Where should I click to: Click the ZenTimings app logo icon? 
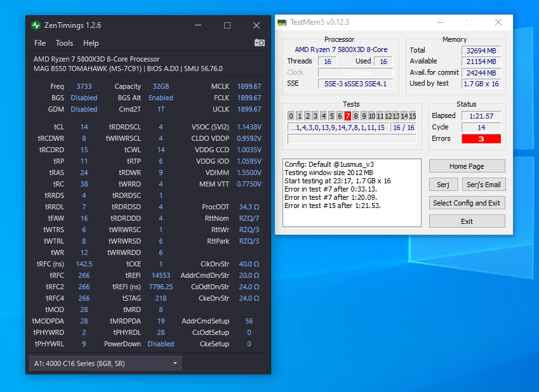36,25
